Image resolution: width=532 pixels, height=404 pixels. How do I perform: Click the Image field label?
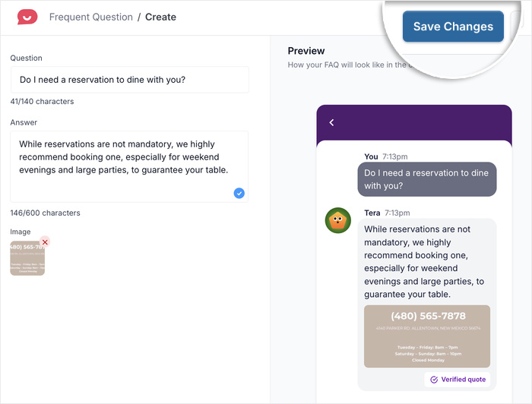pyautogui.click(x=21, y=232)
